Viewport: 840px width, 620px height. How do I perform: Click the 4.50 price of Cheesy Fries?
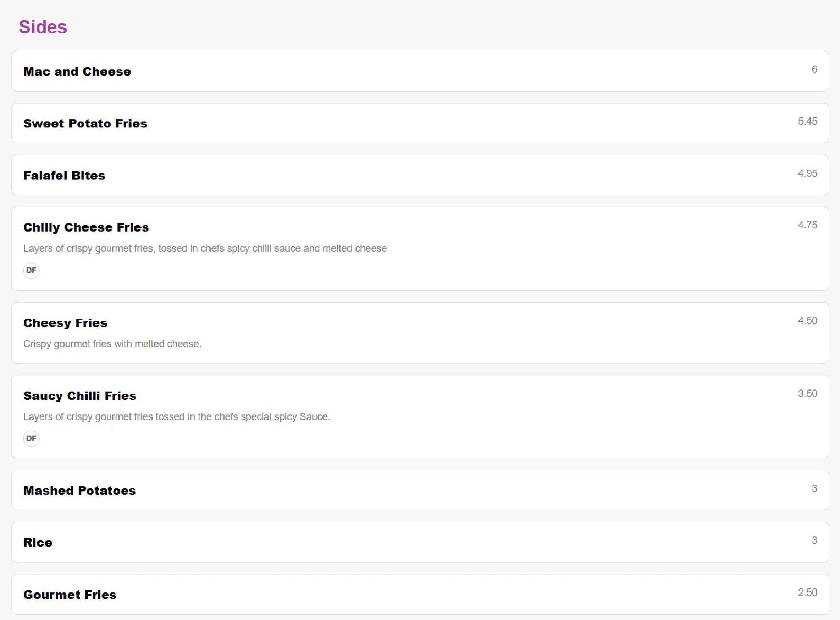807,321
